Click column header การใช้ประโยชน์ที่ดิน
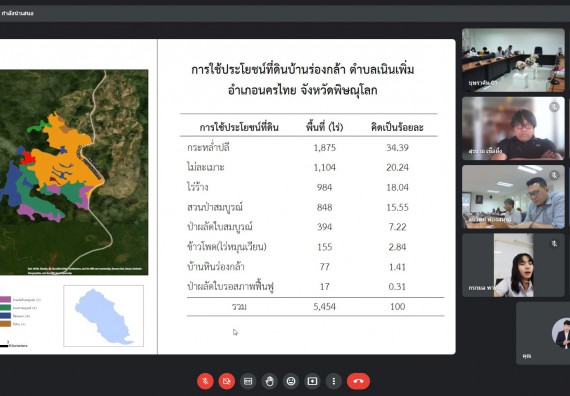 [x=239, y=127]
